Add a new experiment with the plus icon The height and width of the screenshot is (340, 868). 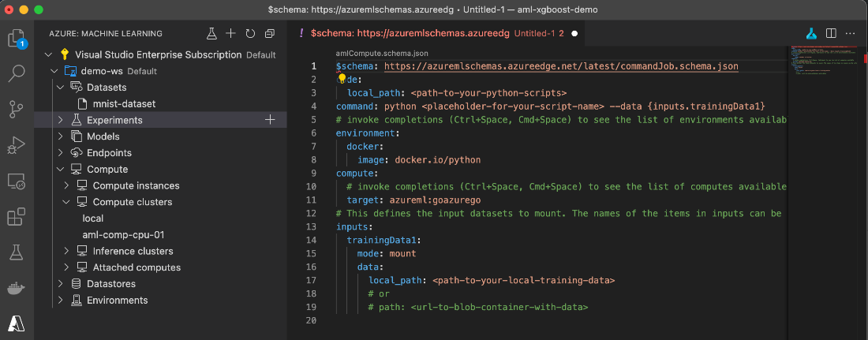tap(270, 120)
